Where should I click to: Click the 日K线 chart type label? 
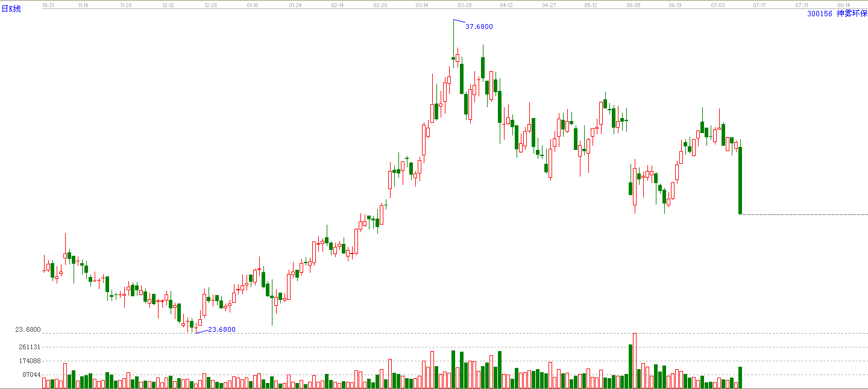pos(11,9)
